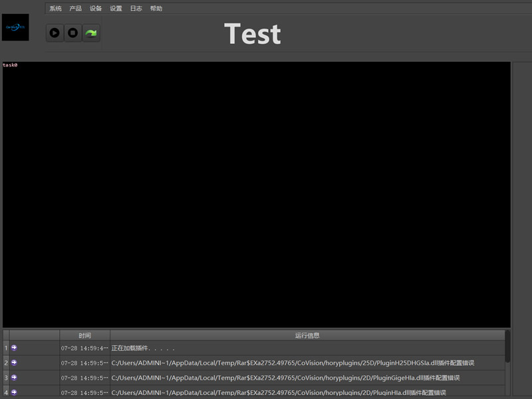Click the company logo image
The width and height of the screenshot is (532, 399).
15,27
